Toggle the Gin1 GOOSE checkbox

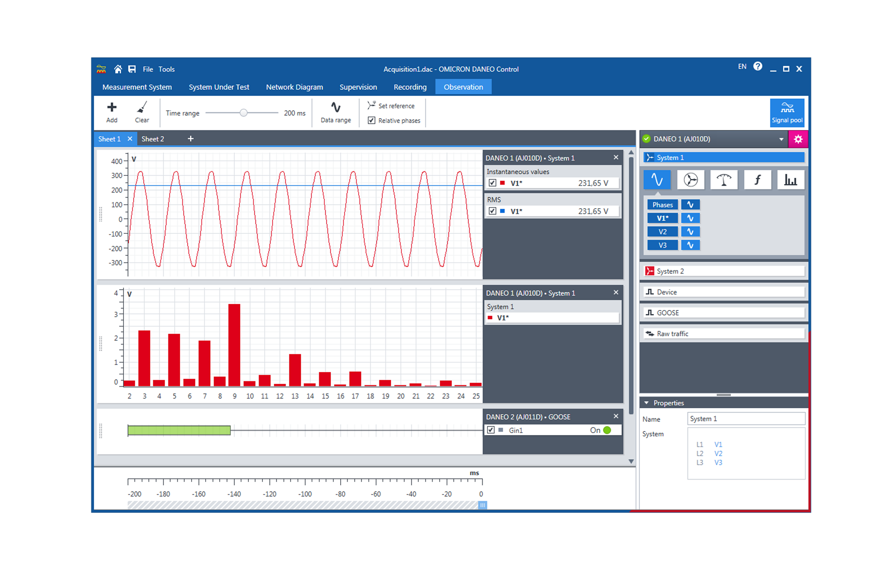point(491,430)
